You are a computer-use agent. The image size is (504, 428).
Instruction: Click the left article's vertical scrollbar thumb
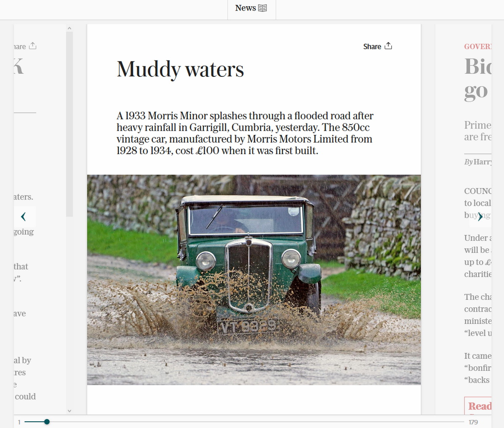(69, 124)
